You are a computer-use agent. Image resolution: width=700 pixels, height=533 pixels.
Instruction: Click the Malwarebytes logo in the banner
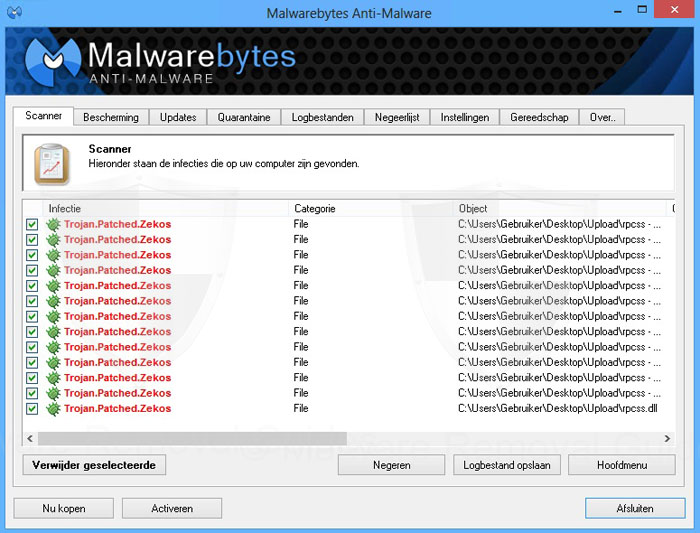tap(53, 61)
